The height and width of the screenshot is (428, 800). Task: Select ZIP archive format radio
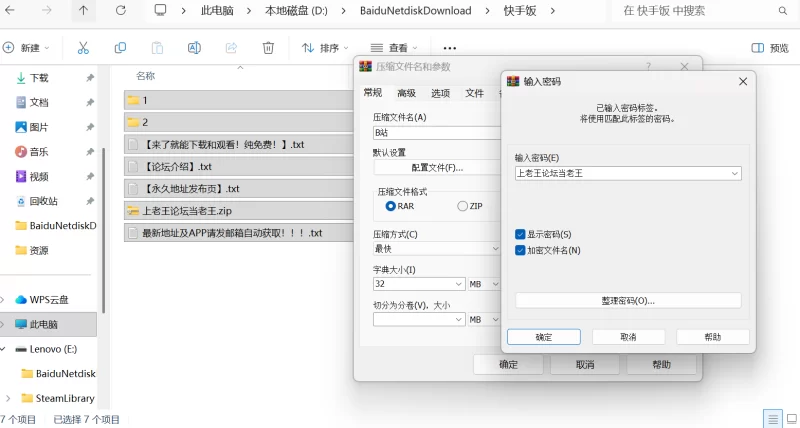coord(462,206)
